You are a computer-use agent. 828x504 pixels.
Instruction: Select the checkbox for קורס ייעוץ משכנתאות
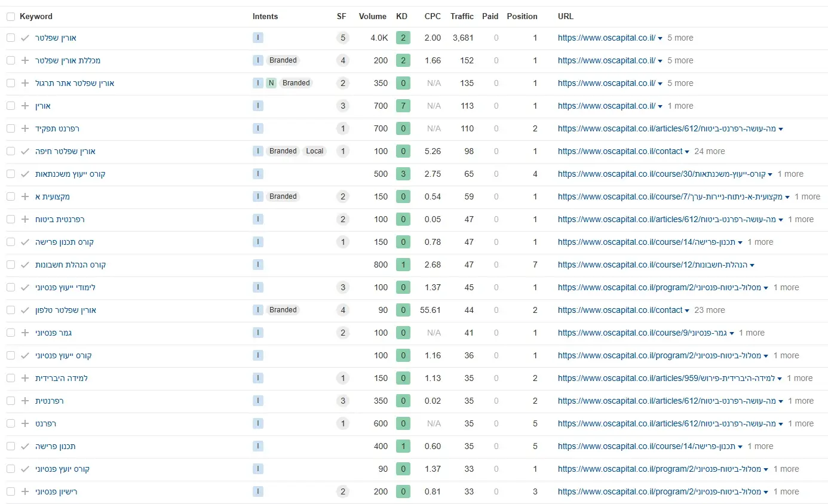[x=11, y=174]
